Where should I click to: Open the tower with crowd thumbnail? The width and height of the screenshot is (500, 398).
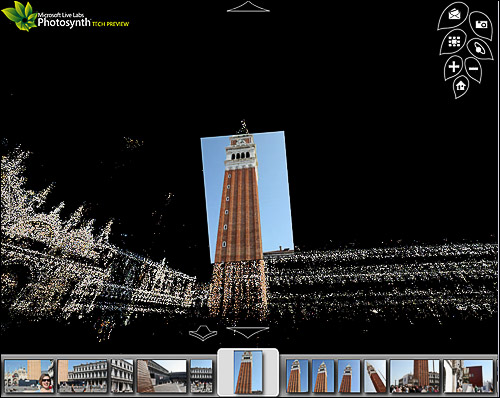point(415,376)
